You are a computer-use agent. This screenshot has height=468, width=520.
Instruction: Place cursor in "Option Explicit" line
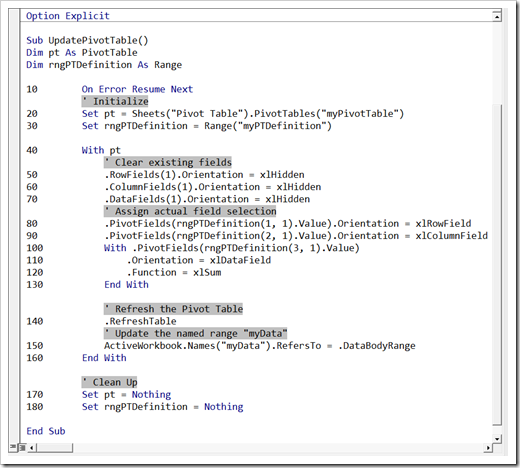tap(68, 16)
